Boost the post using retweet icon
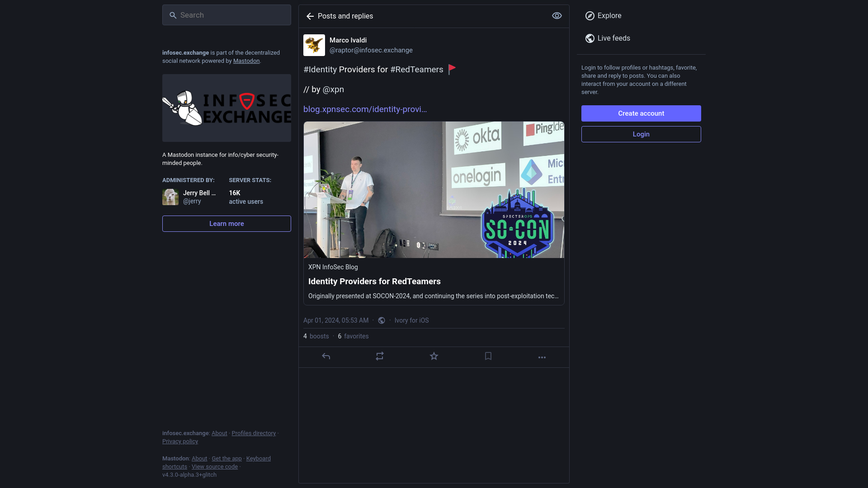 pos(380,357)
